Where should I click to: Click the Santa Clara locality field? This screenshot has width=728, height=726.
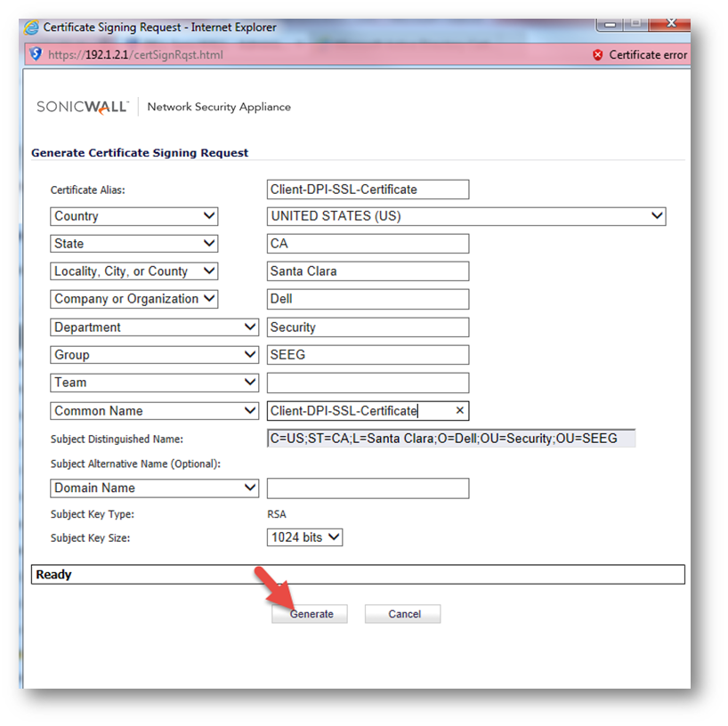368,271
